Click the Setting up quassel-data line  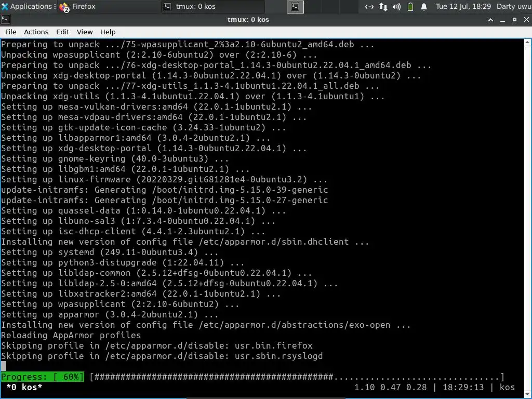click(143, 210)
